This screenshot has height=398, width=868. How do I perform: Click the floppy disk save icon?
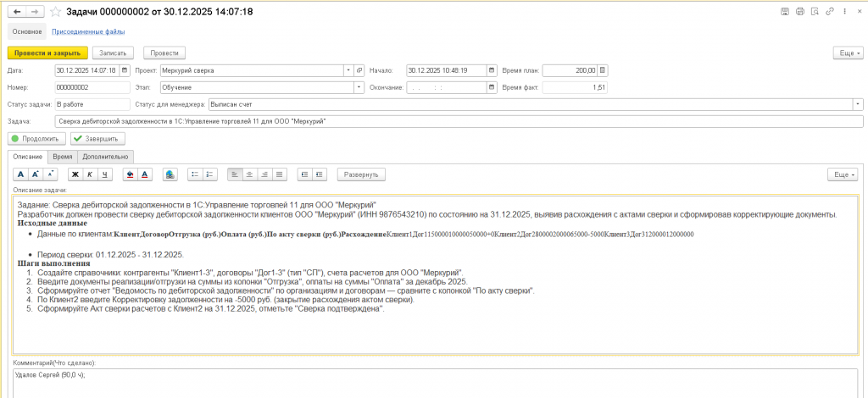click(x=784, y=12)
